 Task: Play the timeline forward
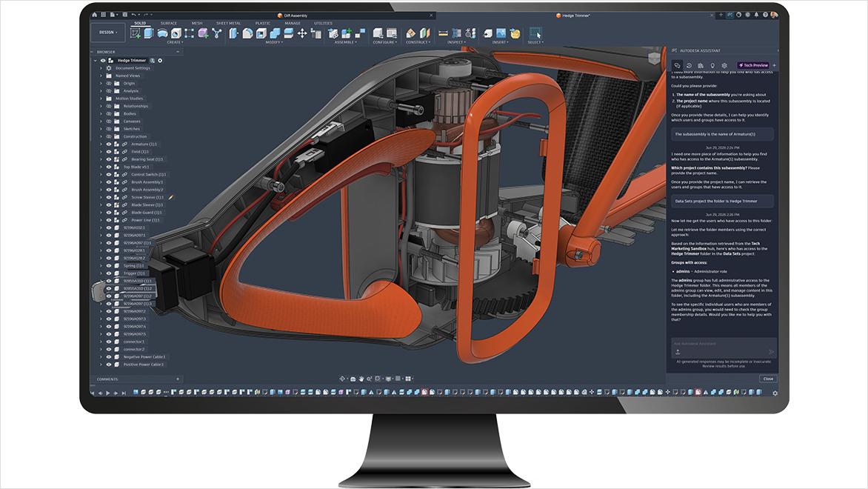[108, 393]
